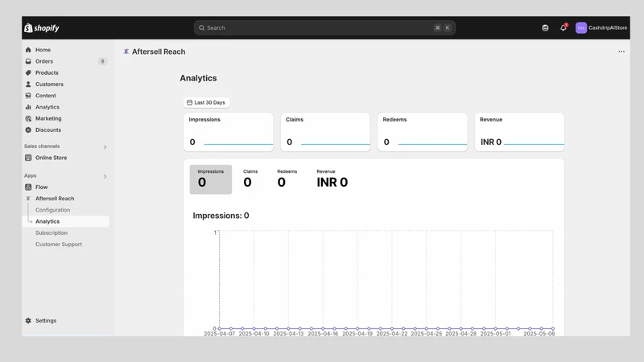Open the three-dot menu for Aftersell Reach
Image resolution: width=644 pixels, height=362 pixels.
point(621,51)
